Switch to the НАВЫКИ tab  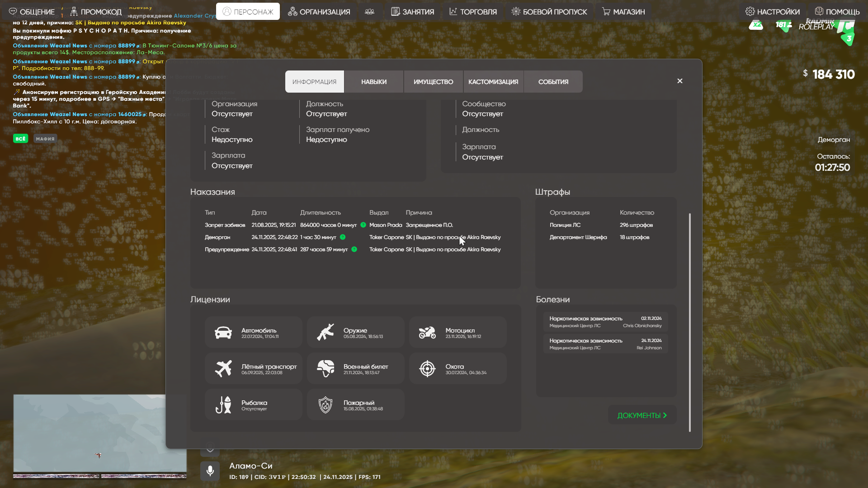pos(374,82)
